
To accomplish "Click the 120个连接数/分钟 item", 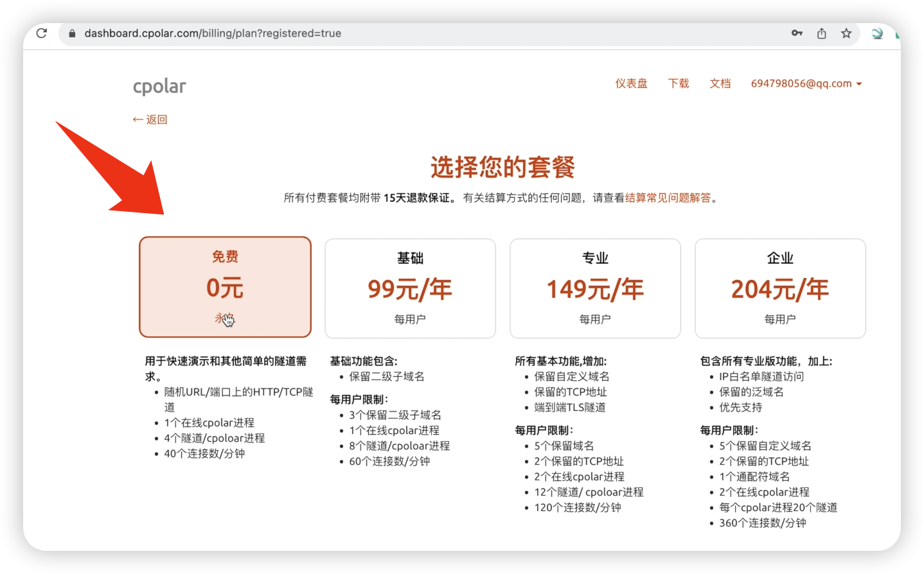I will [x=578, y=508].
